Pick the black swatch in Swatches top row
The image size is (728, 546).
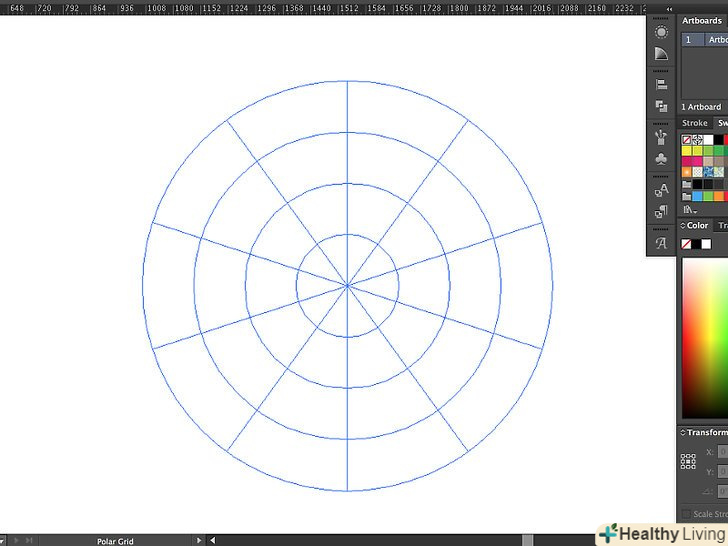pos(719,140)
